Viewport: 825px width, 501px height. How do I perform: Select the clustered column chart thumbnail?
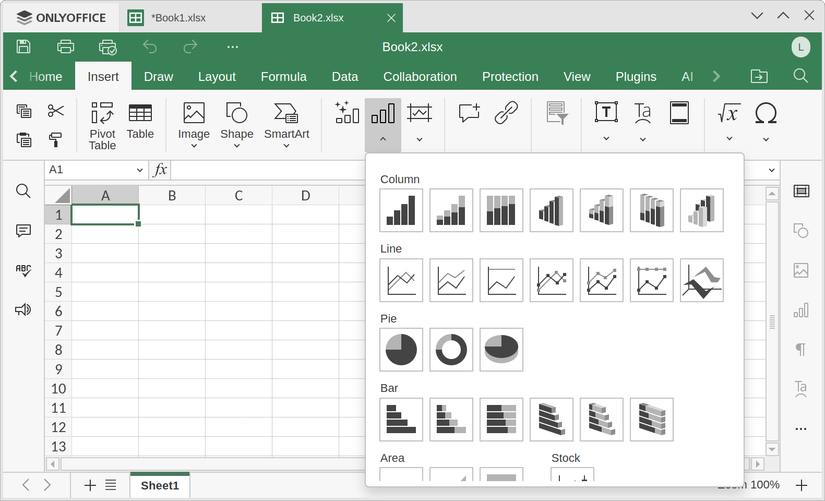(x=401, y=210)
